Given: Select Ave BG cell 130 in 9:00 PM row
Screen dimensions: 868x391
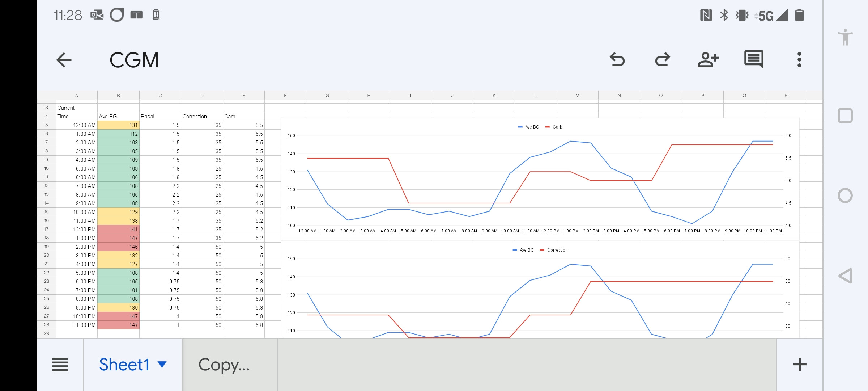Looking at the screenshot, I should coord(118,308).
